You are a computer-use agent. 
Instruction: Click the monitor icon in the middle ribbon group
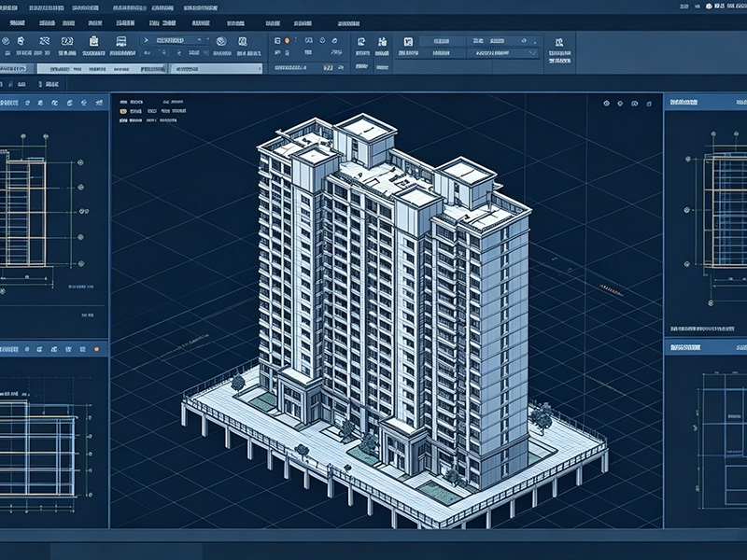coord(309,40)
